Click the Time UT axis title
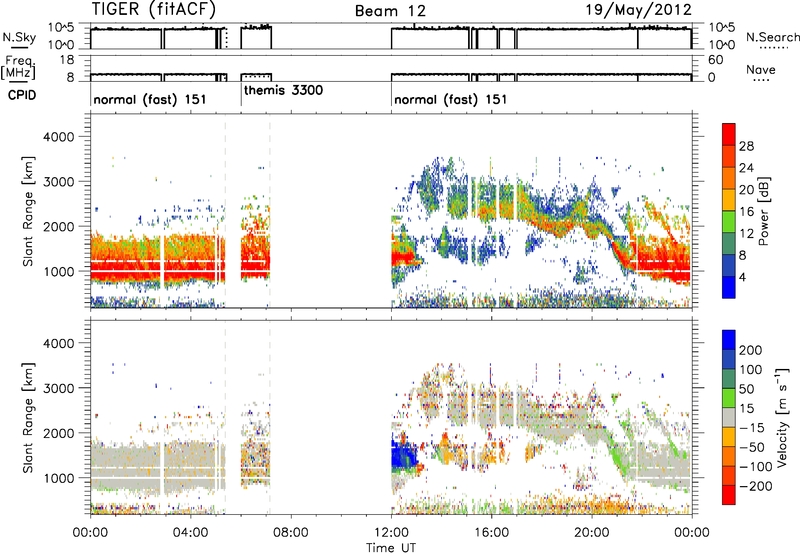The height and width of the screenshot is (554, 800). pos(391,548)
